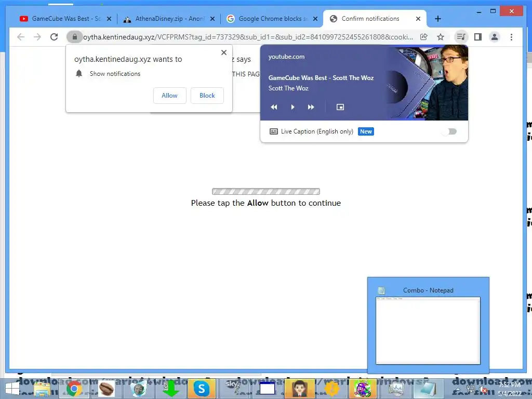Play the GameCube Was Best video
Image resolution: width=532 pixels, height=399 pixels.
(292, 107)
